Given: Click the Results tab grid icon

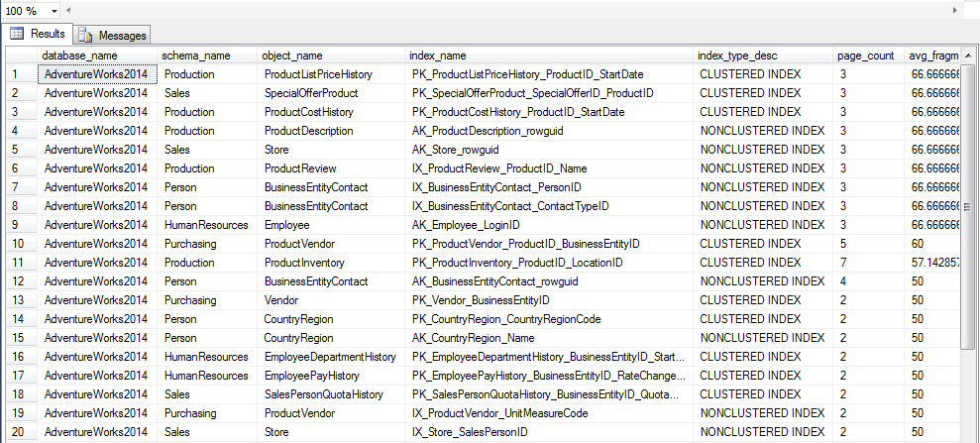Looking at the screenshot, I should pyautogui.click(x=17, y=34).
